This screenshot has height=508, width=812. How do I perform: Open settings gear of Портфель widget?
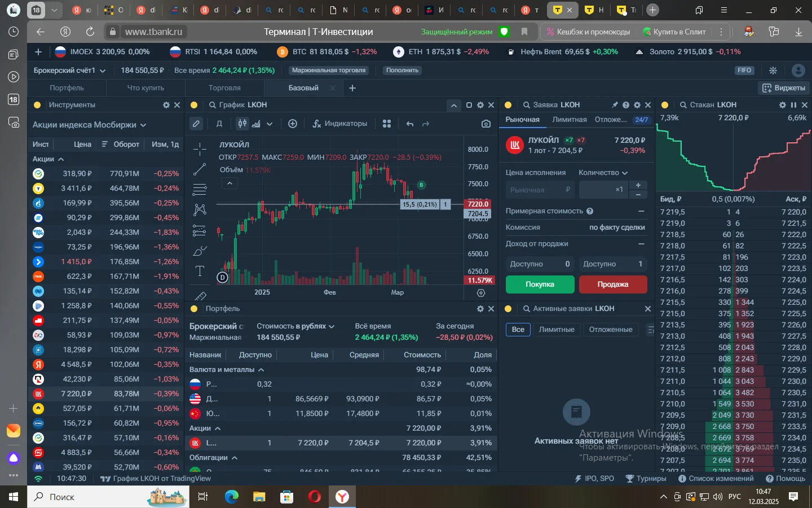point(480,309)
